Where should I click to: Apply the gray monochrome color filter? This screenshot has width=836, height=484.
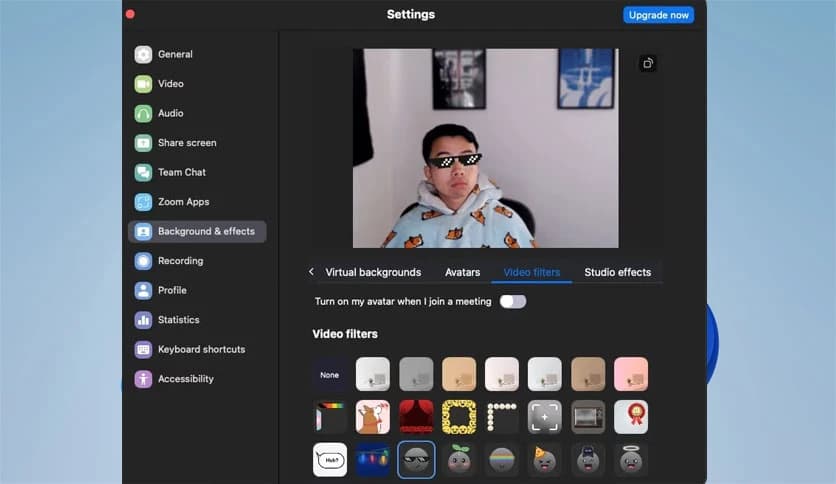pos(416,375)
